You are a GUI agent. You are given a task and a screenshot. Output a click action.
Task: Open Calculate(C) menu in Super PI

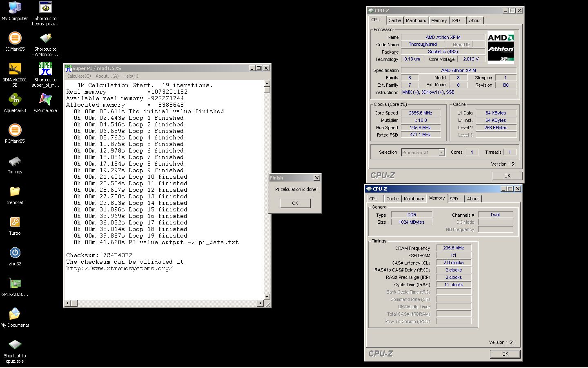79,76
